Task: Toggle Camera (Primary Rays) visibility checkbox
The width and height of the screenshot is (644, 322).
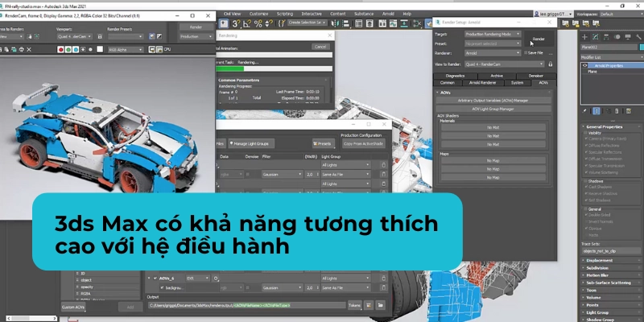Action: click(x=586, y=138)
